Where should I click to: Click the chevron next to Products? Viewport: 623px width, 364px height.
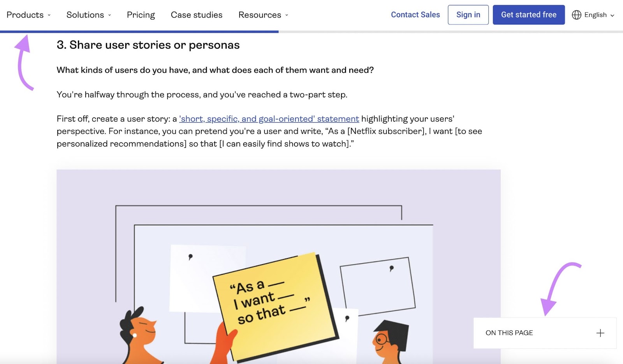coord(49,15)
